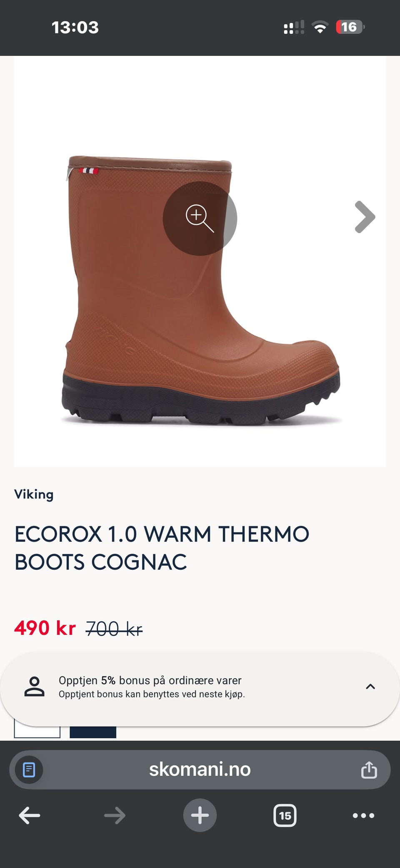Image resolution: width=400 pixels, height=868 pixels.
Task: Show next product image with right chevron
Action: pos(365,217)
